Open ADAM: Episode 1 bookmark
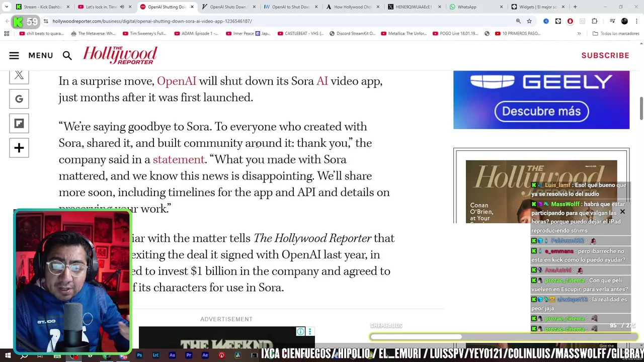This screenshot has height=362, width=644. tap(196, 34)
